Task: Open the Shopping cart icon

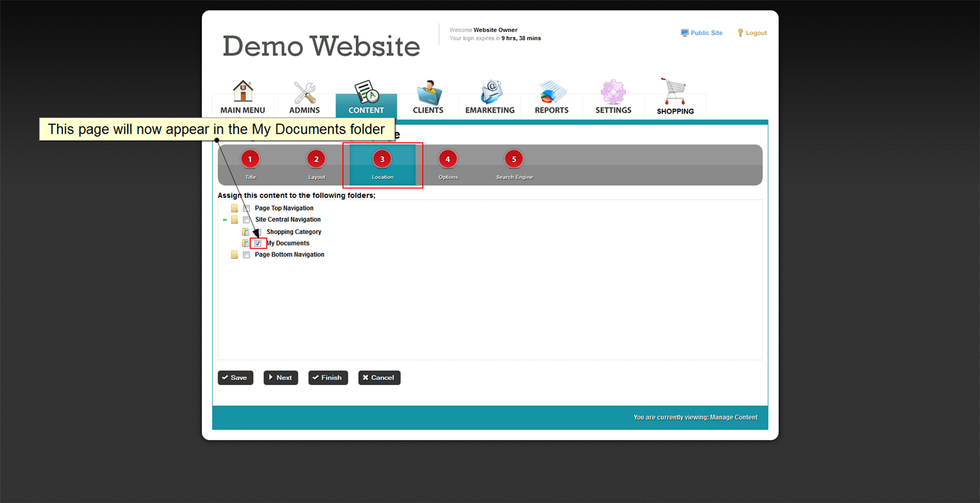Action: (675, 92)
